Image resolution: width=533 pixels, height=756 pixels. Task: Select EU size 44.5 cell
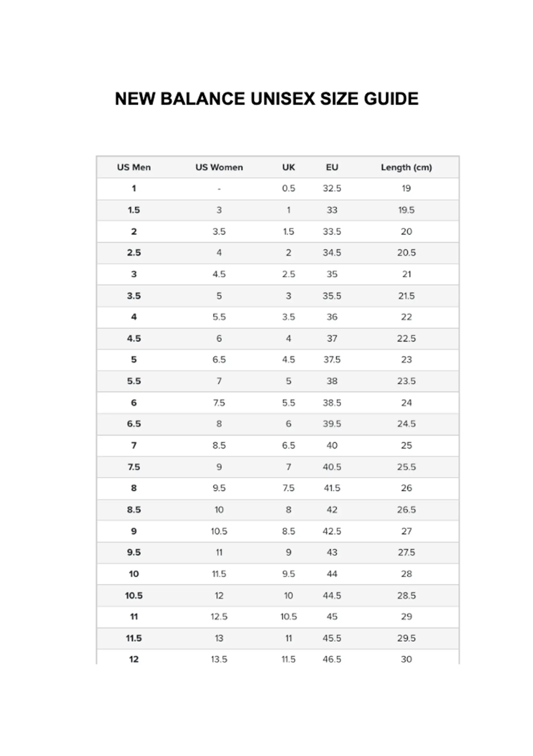(x=332, y=595)
